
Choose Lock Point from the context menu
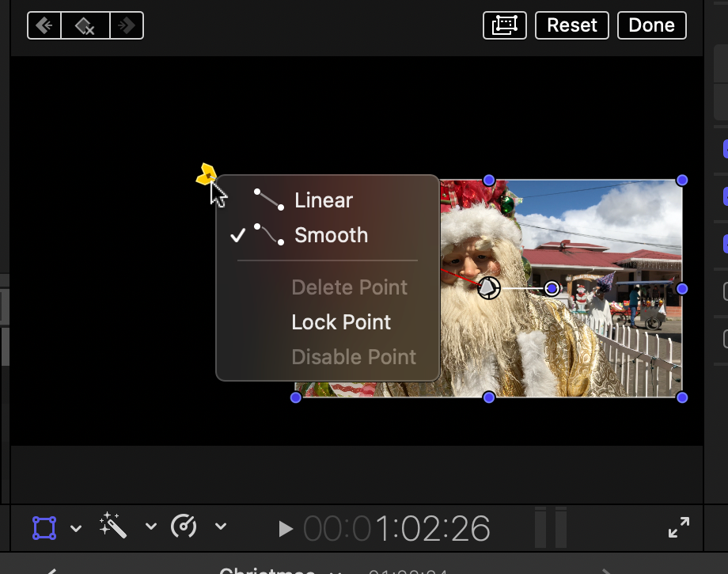pyautogui.click(x=341, y=322)
